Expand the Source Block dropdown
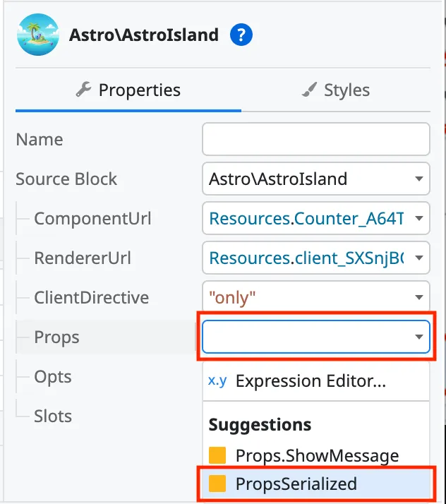Viewport: 446px width, 504px height. tap(420, 179)
